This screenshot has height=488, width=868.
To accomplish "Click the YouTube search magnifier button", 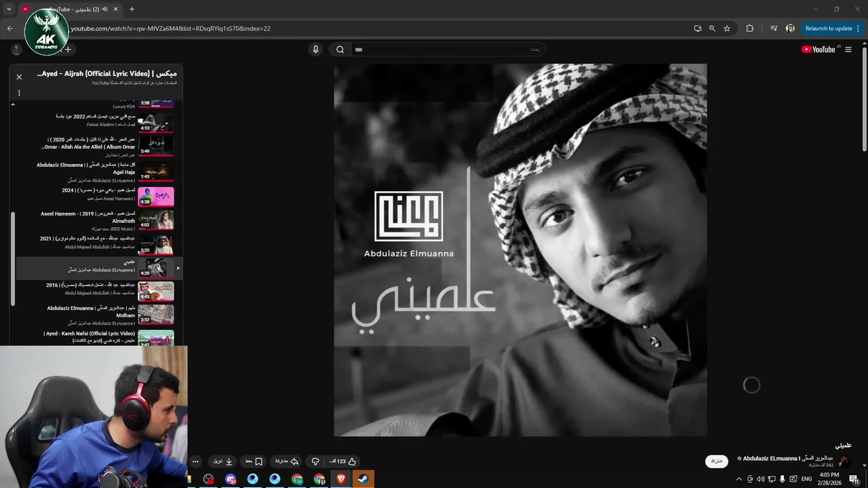I will tap(340, 49).
